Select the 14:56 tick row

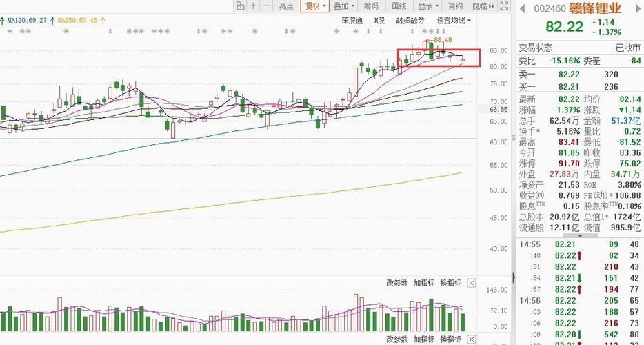pos(579,301)
